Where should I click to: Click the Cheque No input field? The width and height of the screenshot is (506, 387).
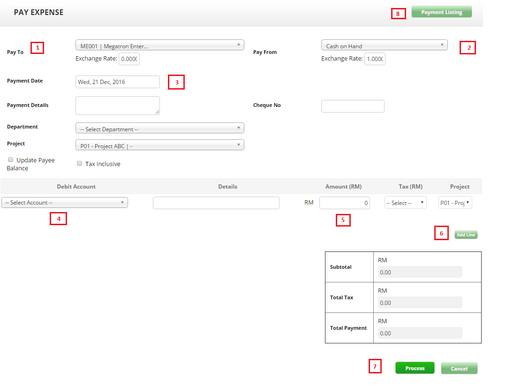(353, 106)
